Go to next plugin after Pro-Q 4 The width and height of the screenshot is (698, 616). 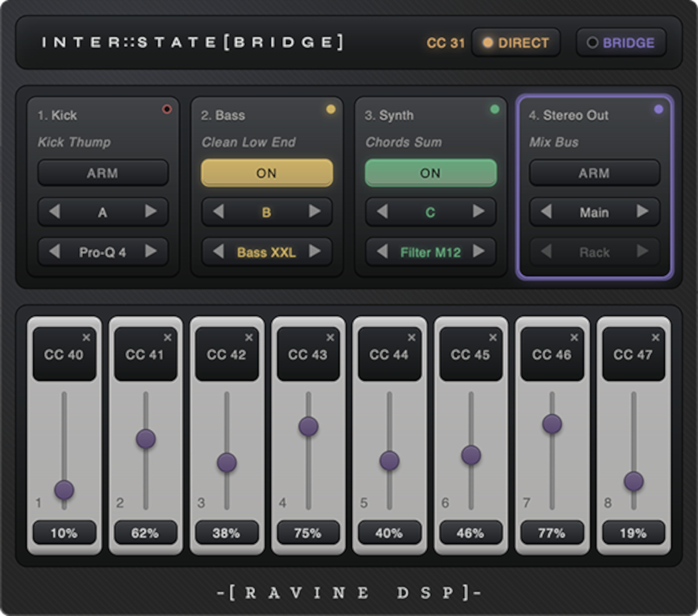tap(151, 251)
